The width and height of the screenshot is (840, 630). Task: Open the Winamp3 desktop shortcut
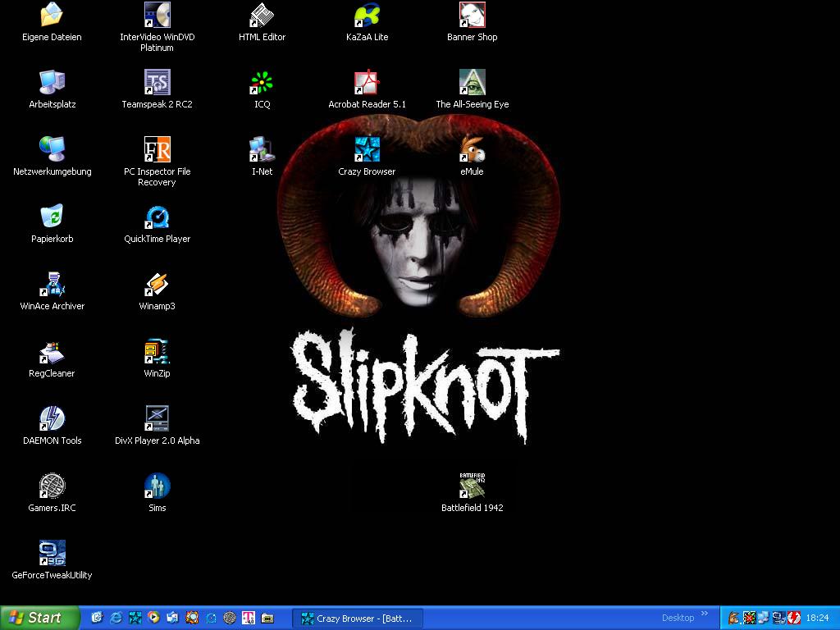pyautogui.click(x=157, y=285)
